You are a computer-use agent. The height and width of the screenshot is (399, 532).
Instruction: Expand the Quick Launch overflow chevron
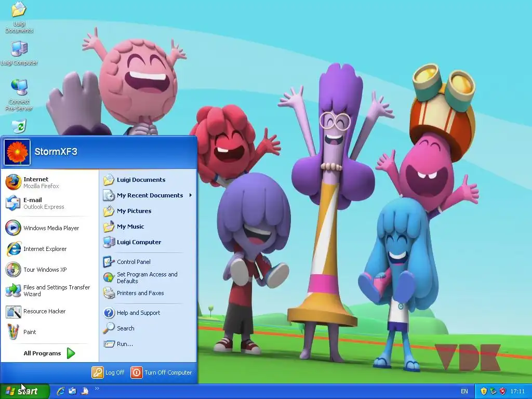(x=97, y=389)
